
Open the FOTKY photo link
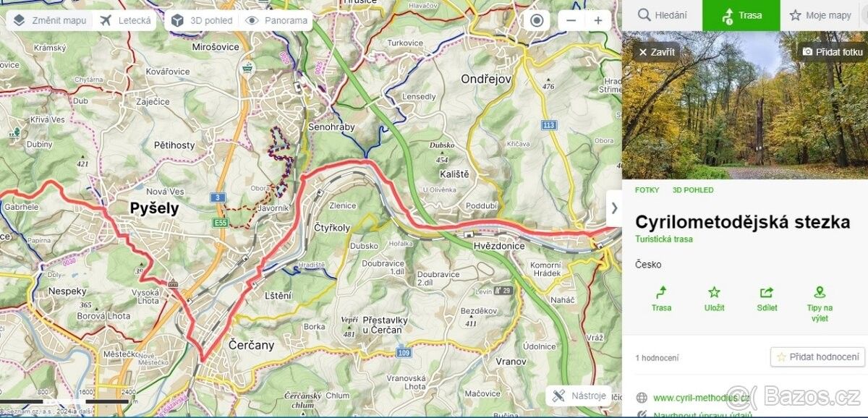[647, 190]
